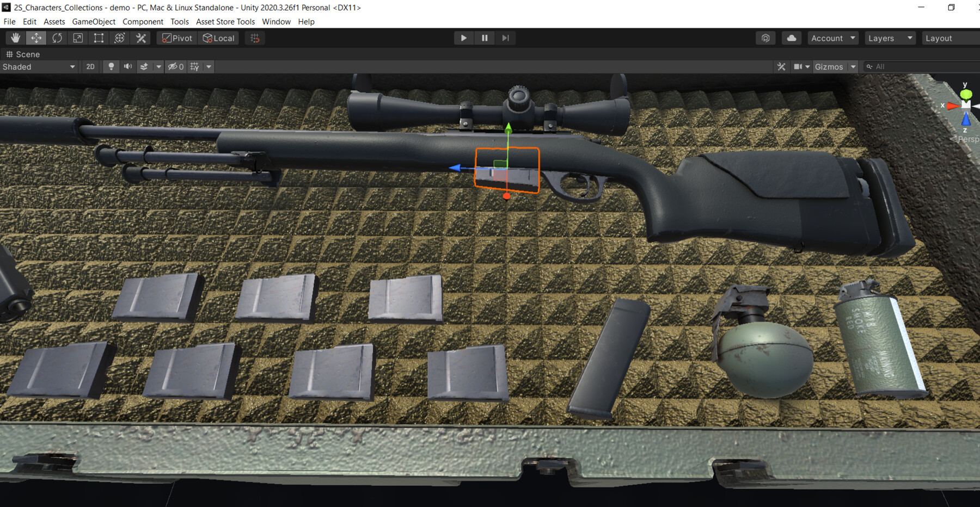The width and height of the screenshot is (980, 507).
Task: Click the cloud services button
Action: [792, 38]
